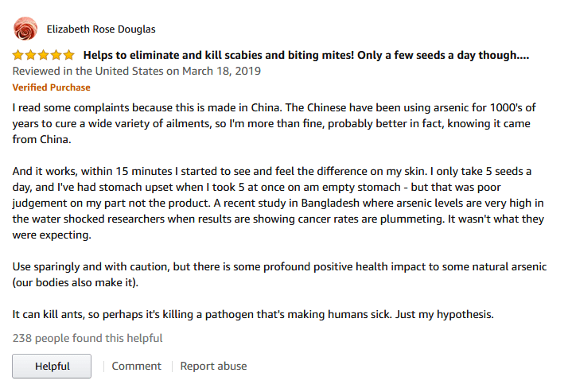Click the second rating star
This screenshot has width=572, height=392.
(31, 55)
